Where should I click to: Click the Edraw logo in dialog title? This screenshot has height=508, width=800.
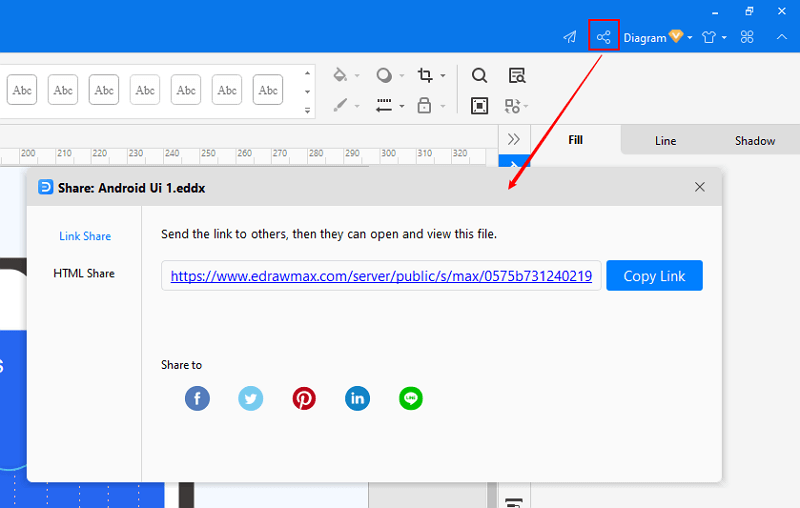(x=45, y=187)
